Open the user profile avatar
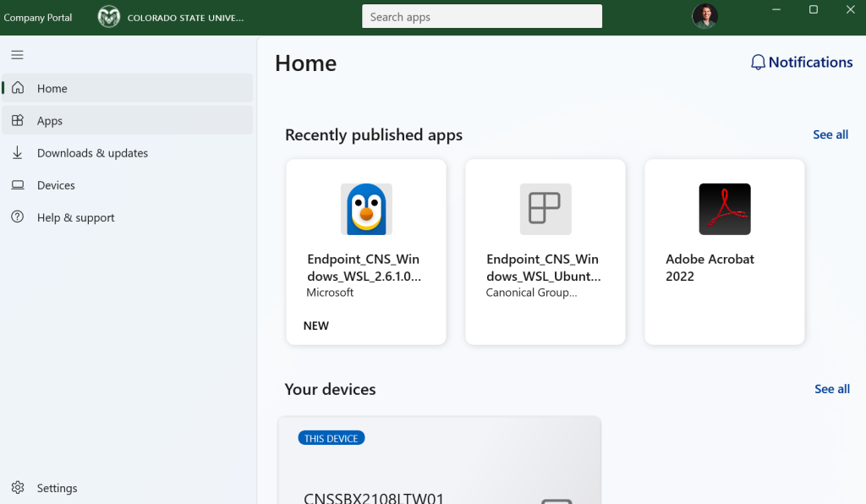The image size is (866, 504). pos(704,16)
